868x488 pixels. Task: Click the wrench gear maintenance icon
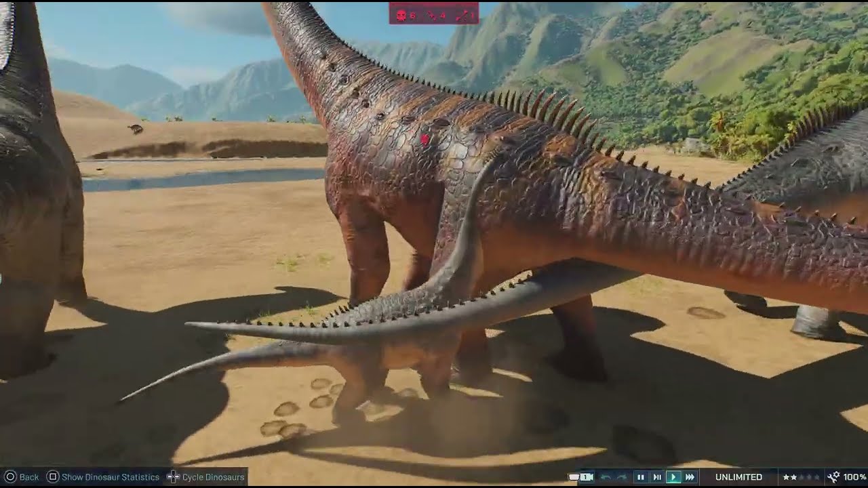coord(833,477)
